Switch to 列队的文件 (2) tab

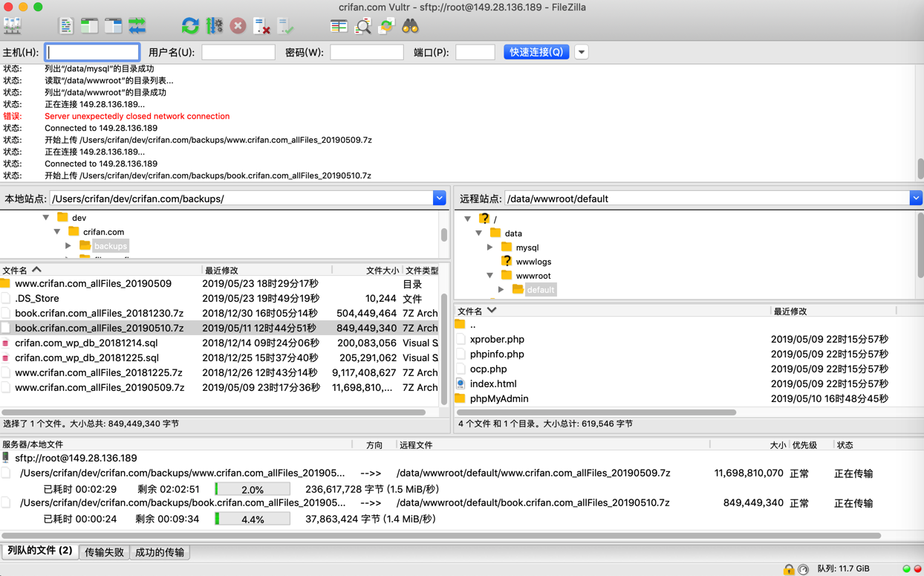40,551
